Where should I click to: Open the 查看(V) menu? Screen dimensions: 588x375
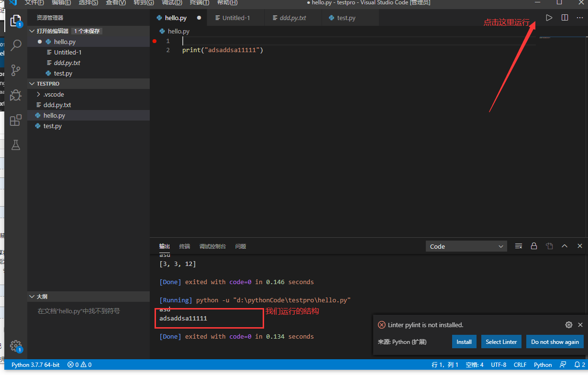coord(116,2)
